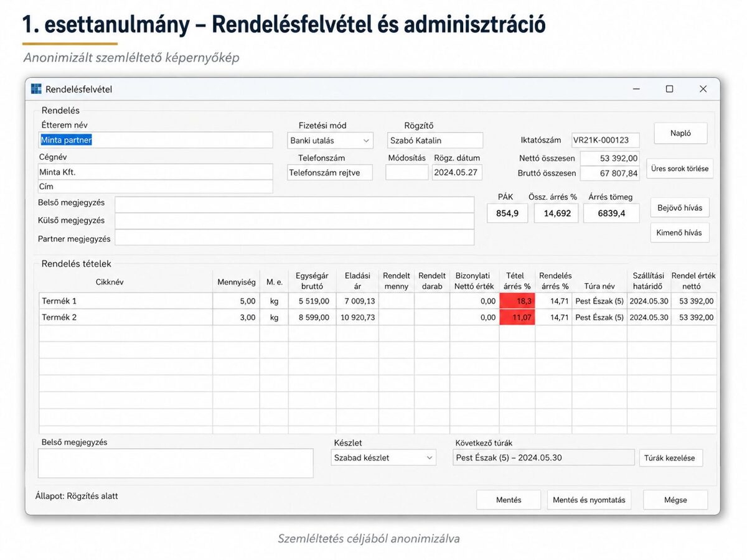Click Pest Észak (5) cell in Termék 1 row
The width and height of the screenshot is (747, 560).
[599, 301]
